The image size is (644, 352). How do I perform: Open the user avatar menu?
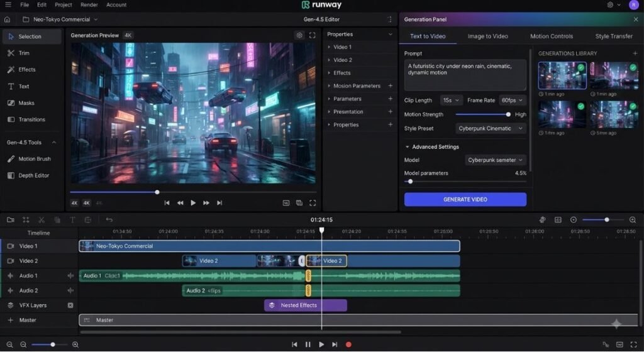pyautogui.click(x=633, y=5)
